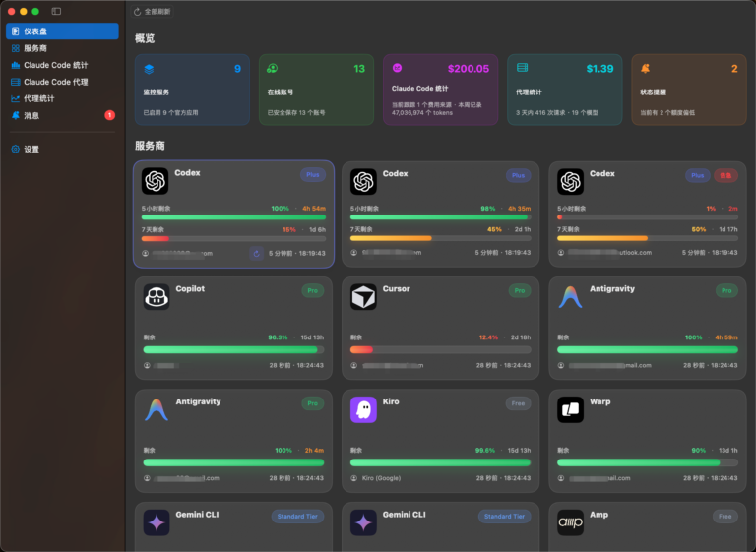Image resolution: width=756 pixels, height=552 pixels.
Task: Click the blue layers icon on 监控服务 card
Action: tap(149, 69)
